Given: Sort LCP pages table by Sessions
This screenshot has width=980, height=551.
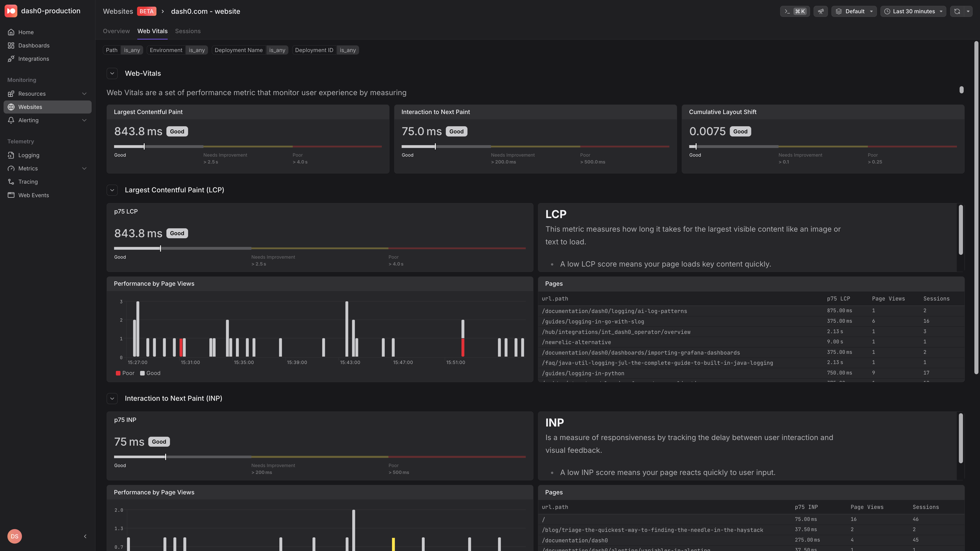Looking at the screenshot, I should point(936,299).
